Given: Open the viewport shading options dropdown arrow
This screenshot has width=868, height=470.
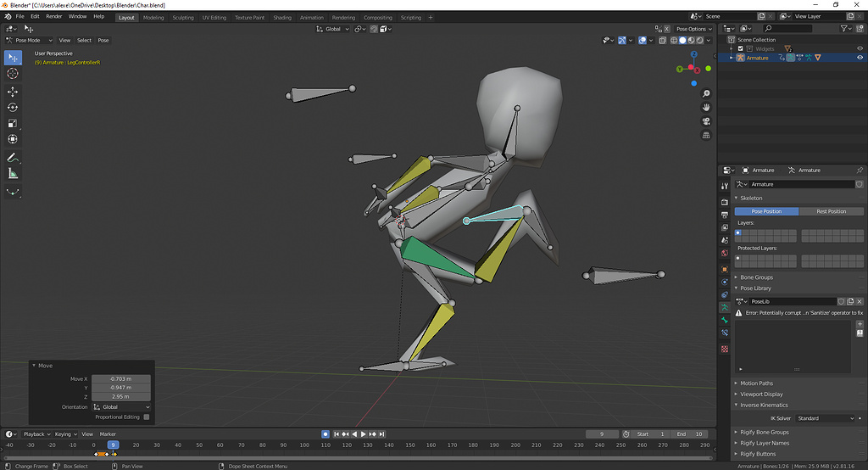Looking at the screenshot, I should (709, 41).
